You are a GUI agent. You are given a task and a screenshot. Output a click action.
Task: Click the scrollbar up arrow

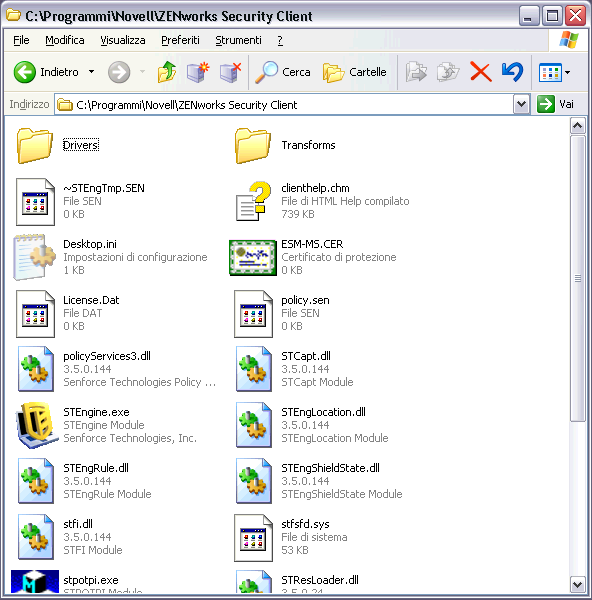pyautogui.click(x=577, y=126)
